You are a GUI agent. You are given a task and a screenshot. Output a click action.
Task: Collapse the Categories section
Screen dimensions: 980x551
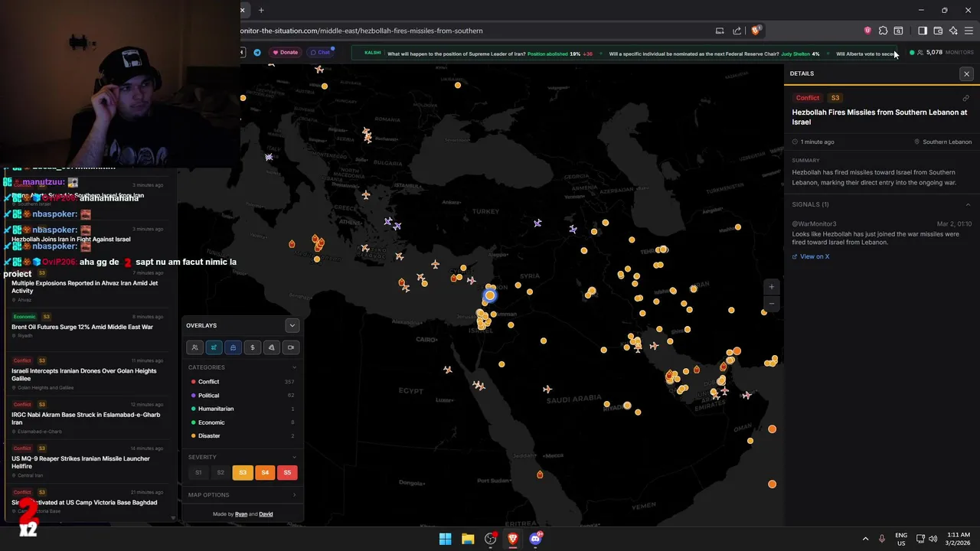tap(294, 367)
